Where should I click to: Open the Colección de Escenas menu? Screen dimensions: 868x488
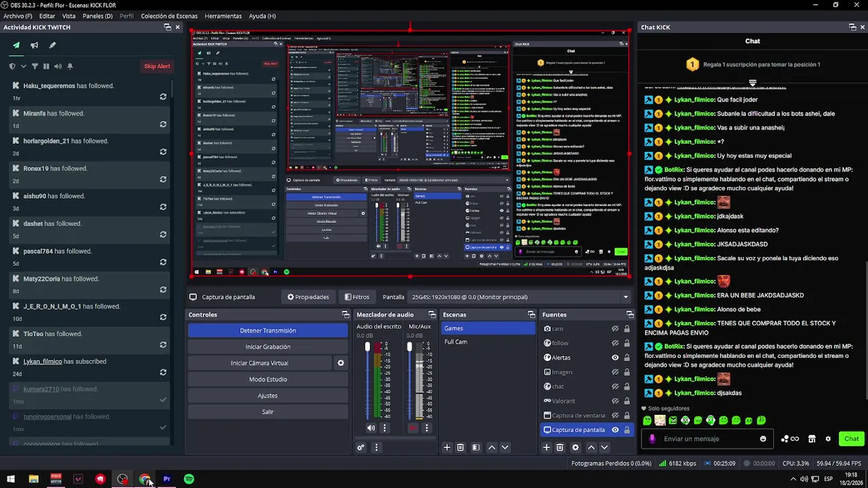pyautogui.click(x=171, y=16)
